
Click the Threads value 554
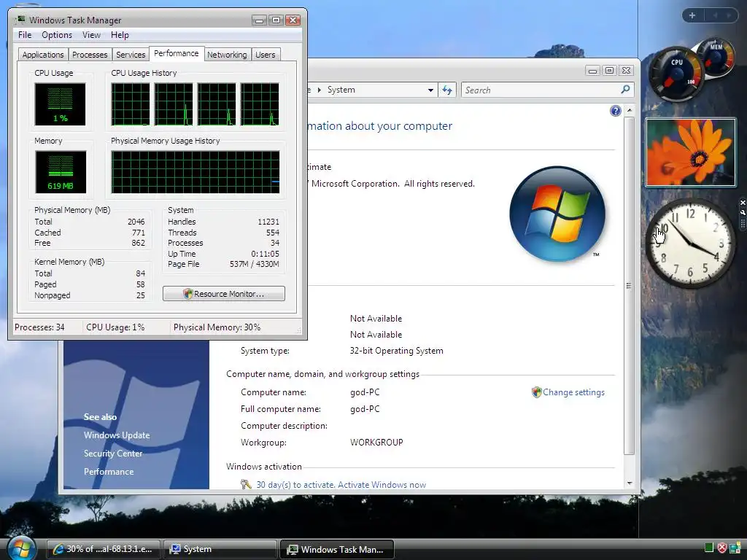tap(273, 233)
